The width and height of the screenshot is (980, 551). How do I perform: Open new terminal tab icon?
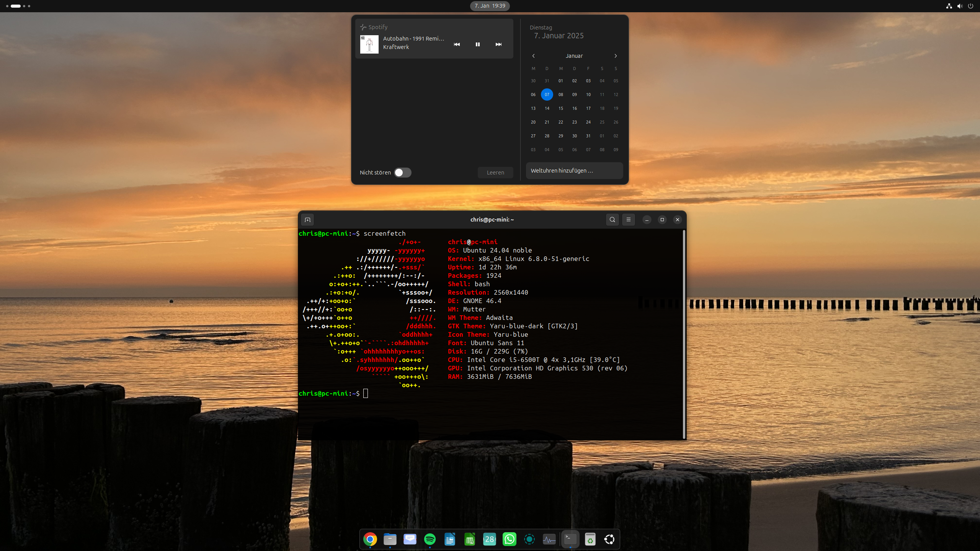(x=307, y=220)
